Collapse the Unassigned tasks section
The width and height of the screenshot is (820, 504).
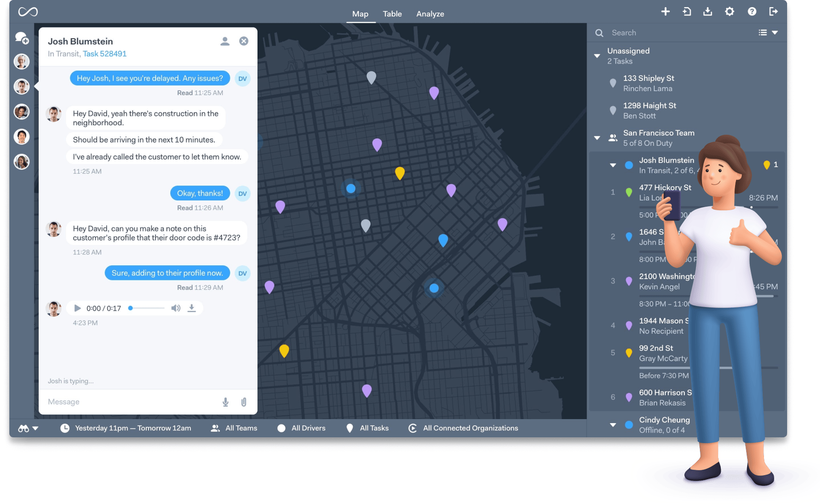[598, 56]
